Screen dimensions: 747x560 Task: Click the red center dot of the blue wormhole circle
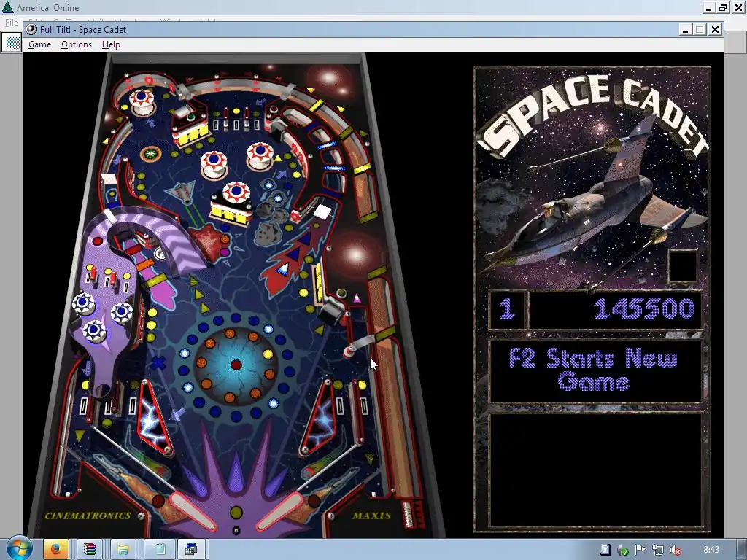[x=236, y=365]
